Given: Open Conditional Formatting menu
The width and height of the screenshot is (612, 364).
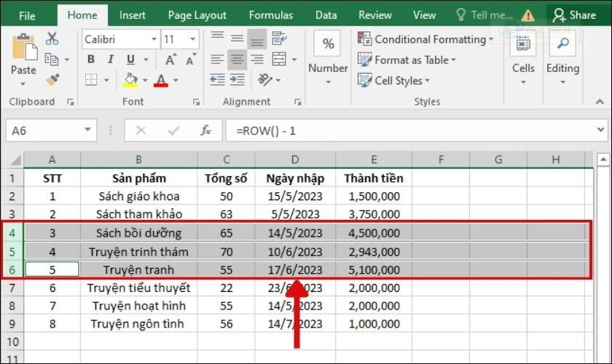Looking at the screenshot, I should [x=425, y=39].
